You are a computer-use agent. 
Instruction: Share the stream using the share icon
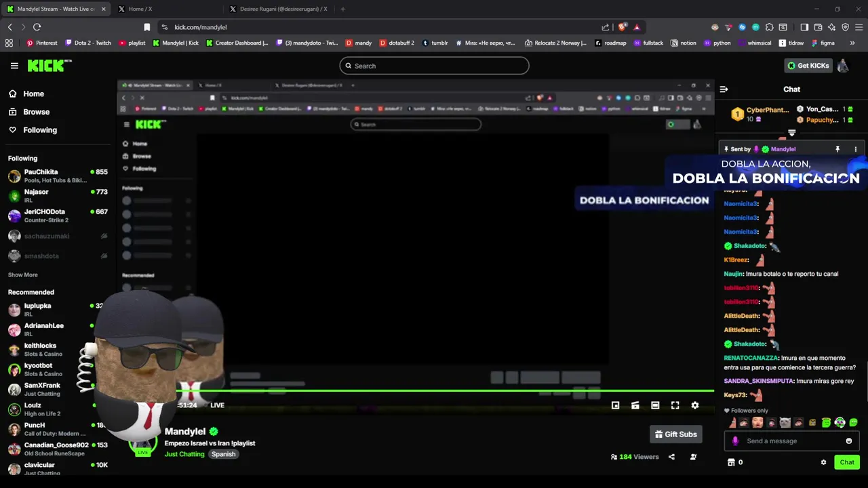click(x=671, y=457)
